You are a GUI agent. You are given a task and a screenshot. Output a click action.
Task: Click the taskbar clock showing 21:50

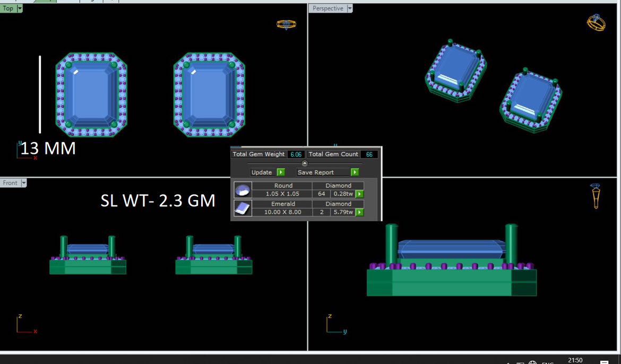point(575,360)
